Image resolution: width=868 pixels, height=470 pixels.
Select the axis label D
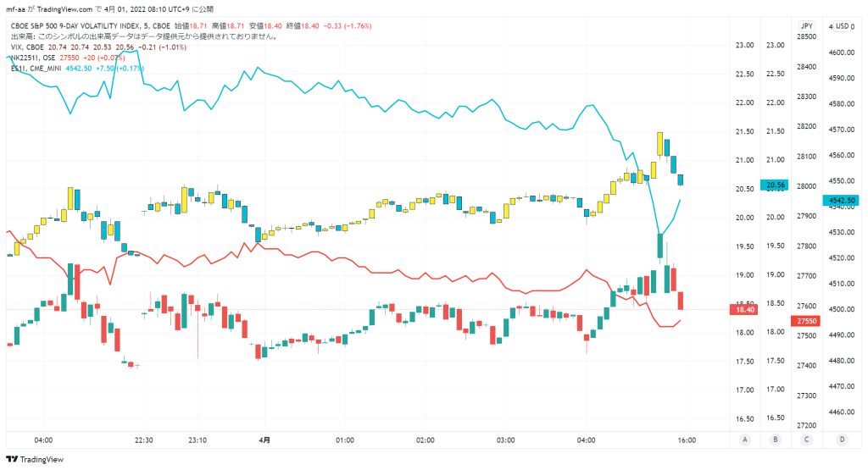pyautogui.click(x=842, y=440)
